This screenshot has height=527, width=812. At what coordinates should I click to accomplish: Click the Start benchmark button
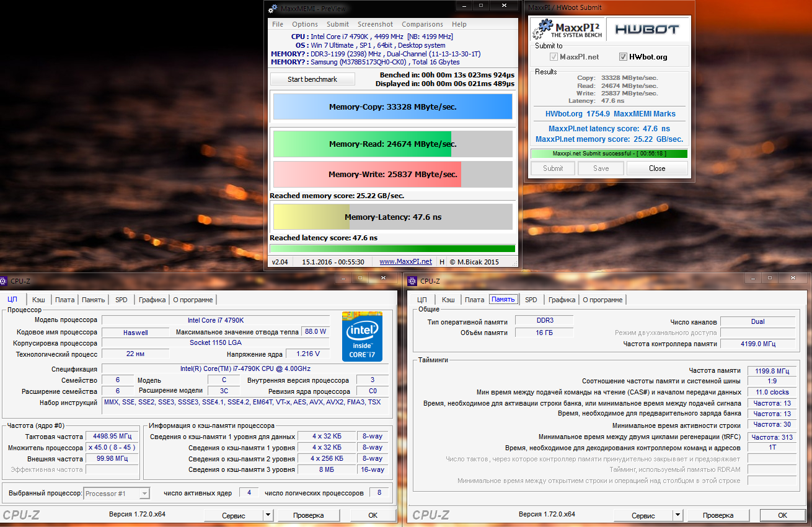pos(312,79)
